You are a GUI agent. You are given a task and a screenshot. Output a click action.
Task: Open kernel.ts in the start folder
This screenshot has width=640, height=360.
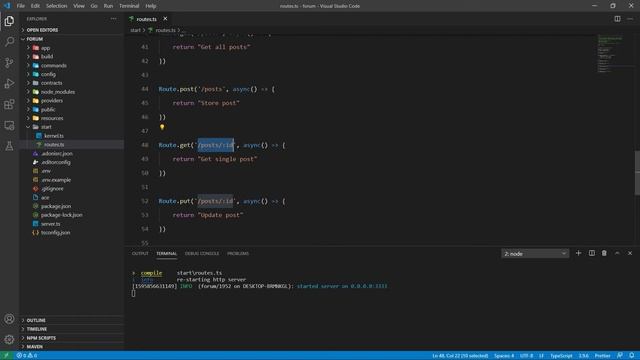53,136
